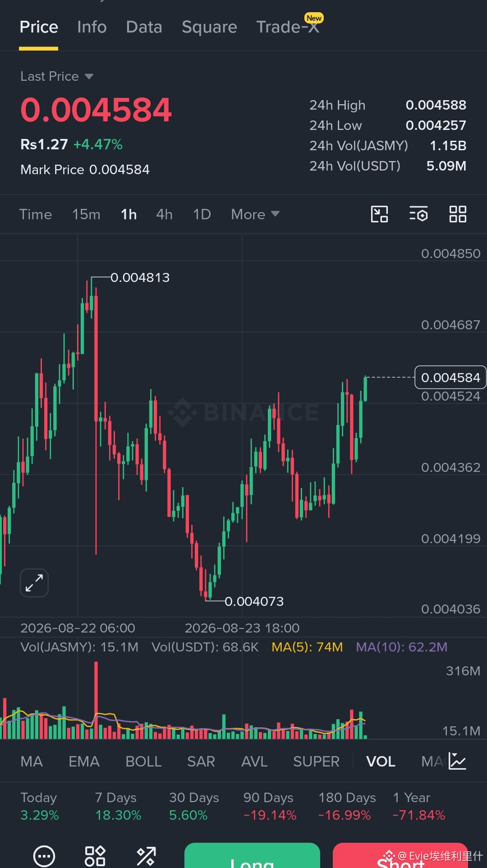Screen dimensions: 487x868
Task: Switch to the Info tab
Action: (92, 27)
